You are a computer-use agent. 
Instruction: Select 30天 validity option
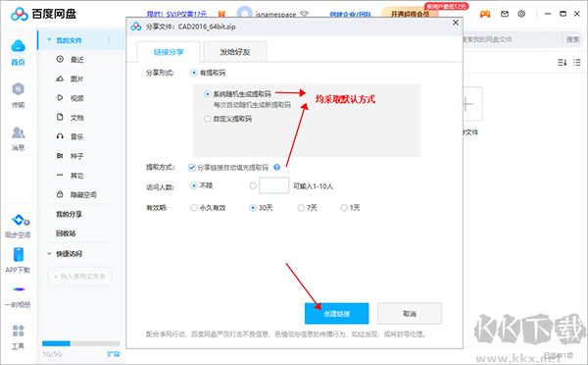[253, 208]
